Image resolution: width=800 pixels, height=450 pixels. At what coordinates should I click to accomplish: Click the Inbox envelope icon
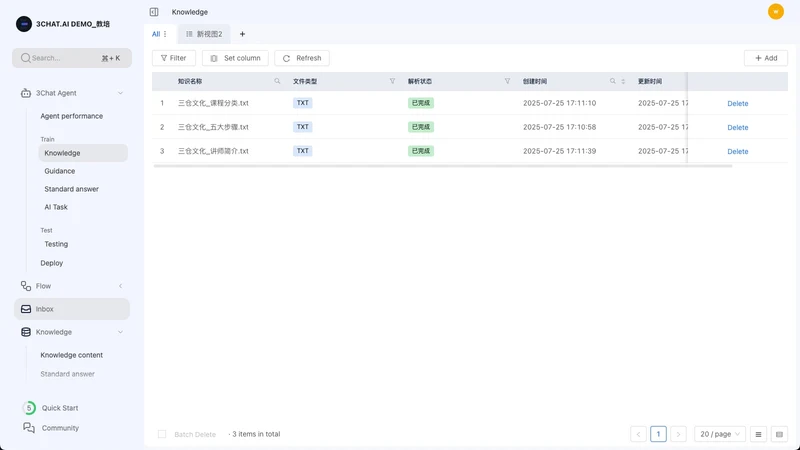(26, 309)
